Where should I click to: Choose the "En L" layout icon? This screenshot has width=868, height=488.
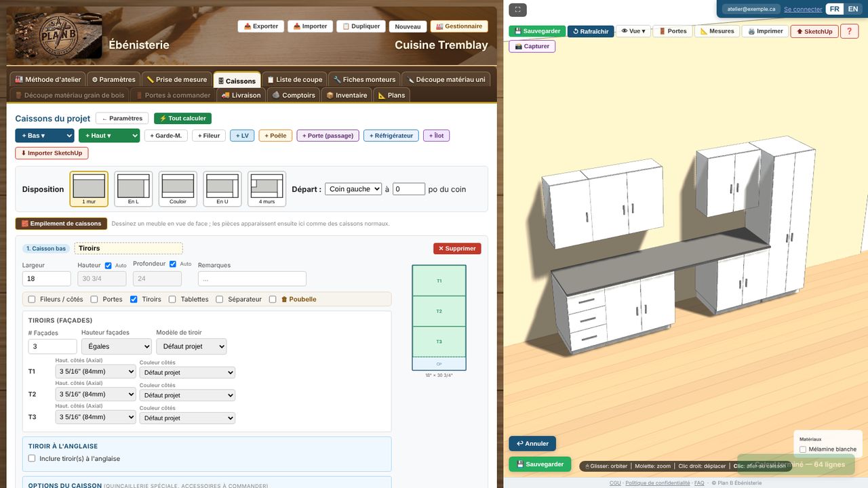click(134, 189)
